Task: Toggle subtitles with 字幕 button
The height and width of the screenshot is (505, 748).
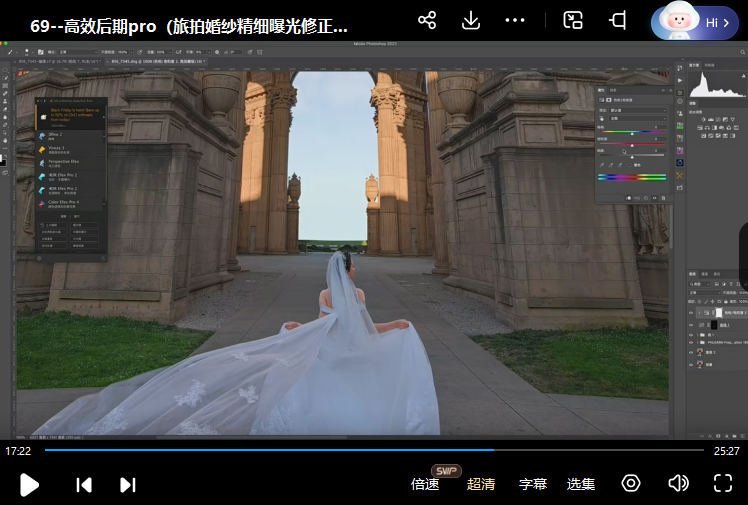Action: click(533, 484)
